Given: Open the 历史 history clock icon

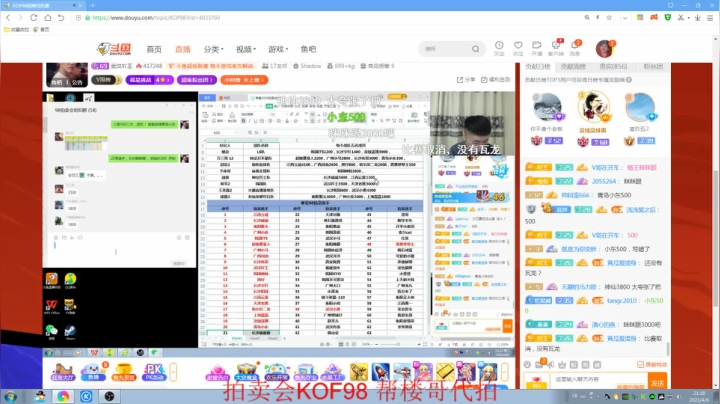Looking at the screenshot, I should point(499,48).
